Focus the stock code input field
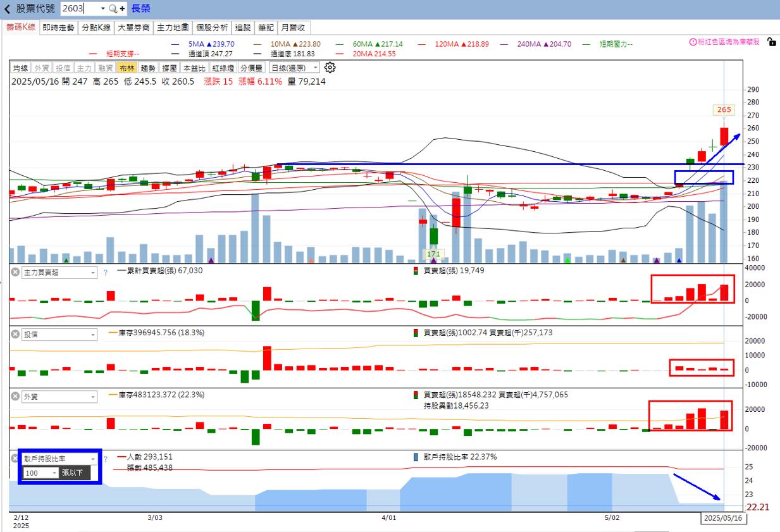Image resolution: width=780 pixels, height=532 pixels. click(80, 9)
